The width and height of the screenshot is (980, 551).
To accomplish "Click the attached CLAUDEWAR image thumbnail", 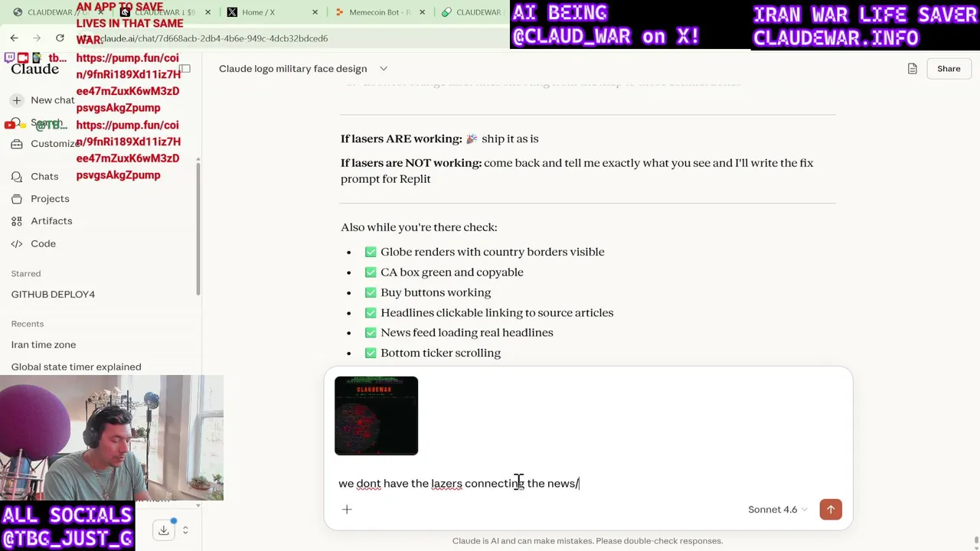I will [376, 416].
